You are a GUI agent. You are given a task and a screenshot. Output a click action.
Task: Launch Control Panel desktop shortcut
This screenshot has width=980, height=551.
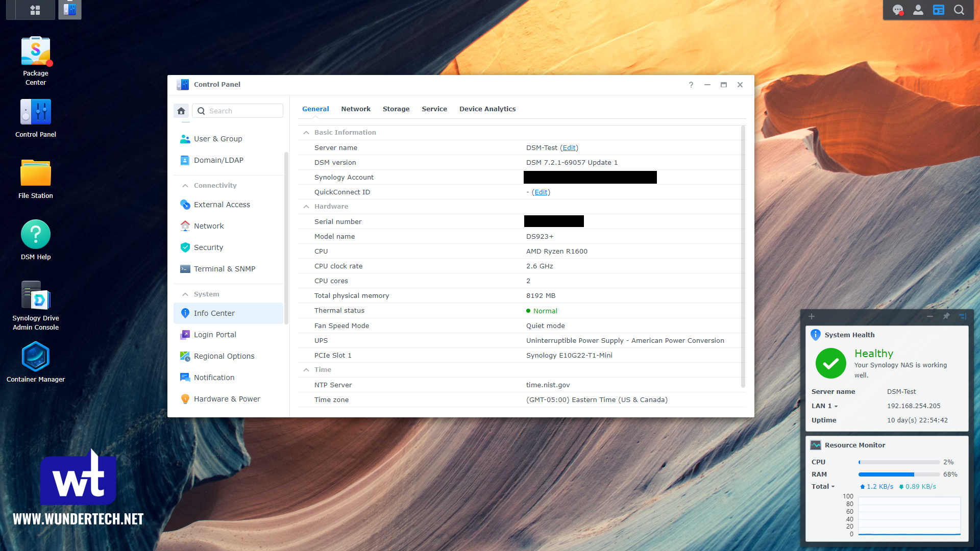click(x=36, y=118)
